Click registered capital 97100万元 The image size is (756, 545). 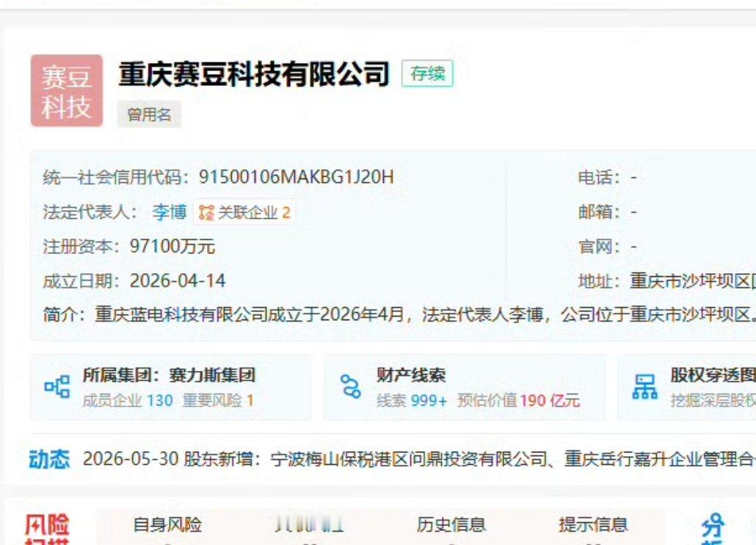click(x=172, y=247)
